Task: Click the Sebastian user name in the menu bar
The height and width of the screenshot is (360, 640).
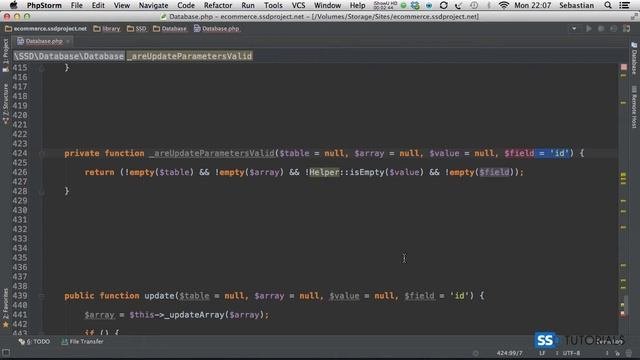Action: click(x=576, y=5)
